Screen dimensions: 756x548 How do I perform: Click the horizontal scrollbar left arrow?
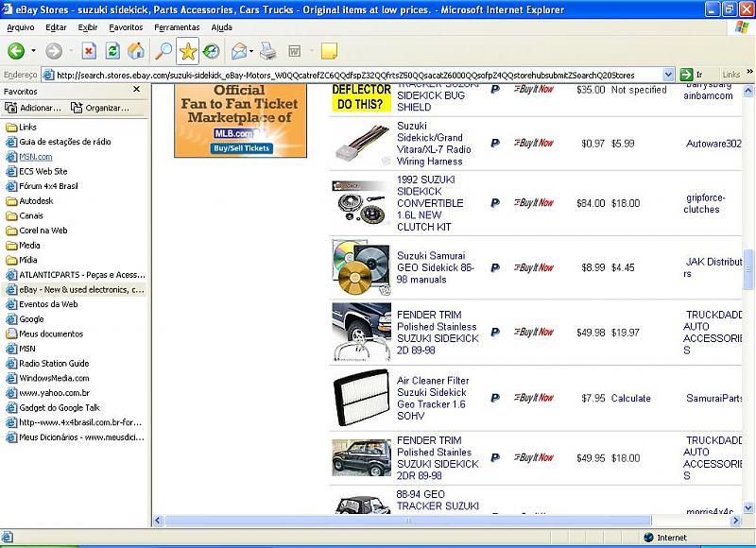click(x=159, y=521)
